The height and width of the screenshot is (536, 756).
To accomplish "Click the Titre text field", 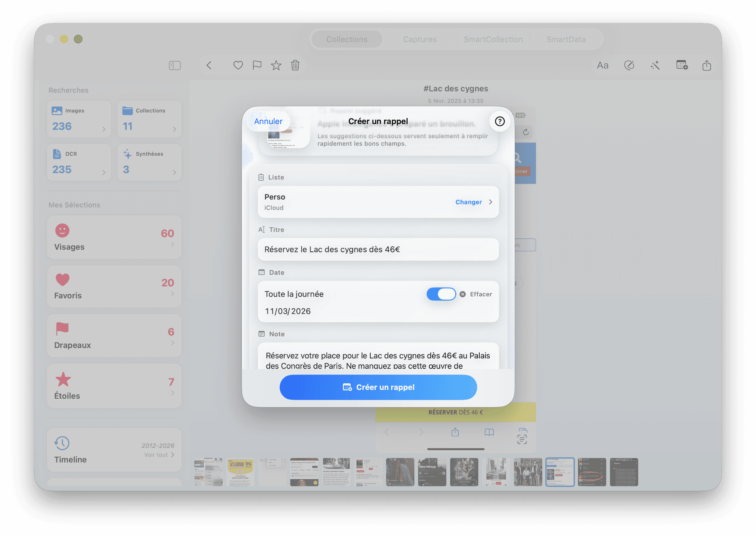I will point(378,249).
